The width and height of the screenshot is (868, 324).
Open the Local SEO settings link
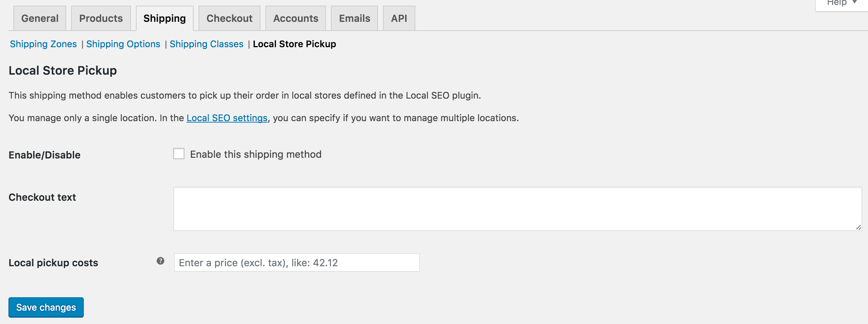click(227, 118)
